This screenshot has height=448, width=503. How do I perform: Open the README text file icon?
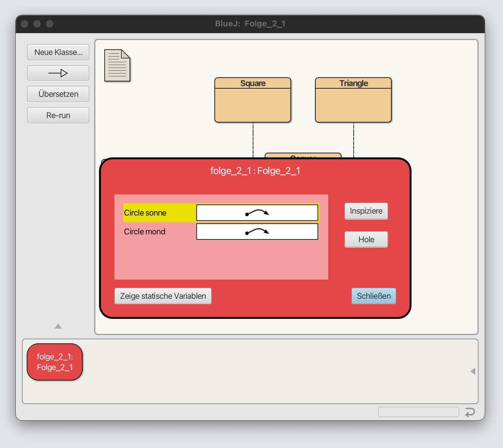tap(117, 65)
